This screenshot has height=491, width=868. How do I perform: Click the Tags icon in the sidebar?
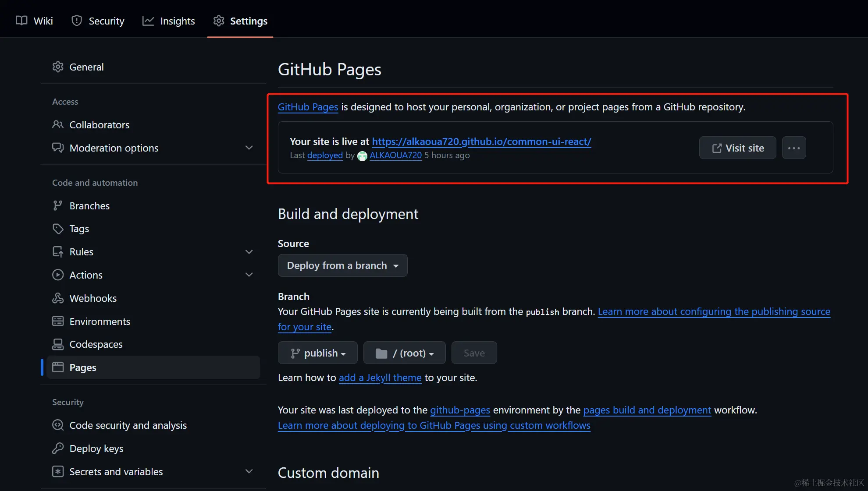tap(58, 228)
